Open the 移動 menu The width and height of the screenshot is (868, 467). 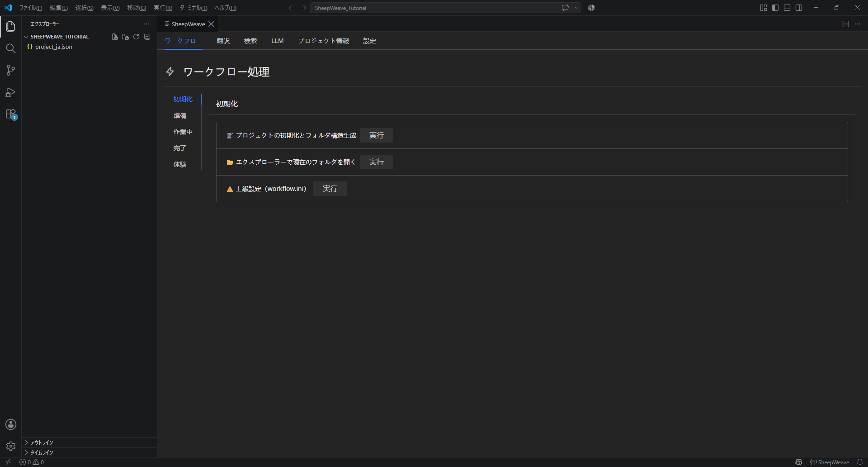click(137, 8)
